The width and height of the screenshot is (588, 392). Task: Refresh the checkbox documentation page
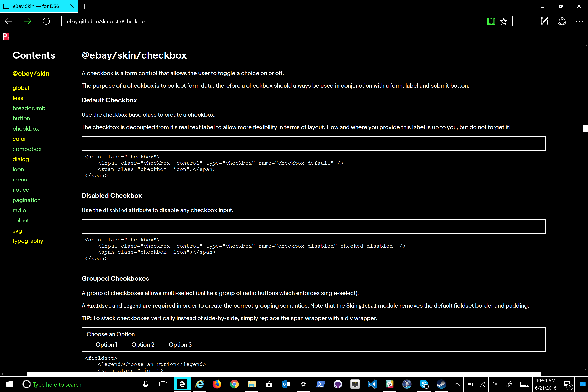click(46, 21)
